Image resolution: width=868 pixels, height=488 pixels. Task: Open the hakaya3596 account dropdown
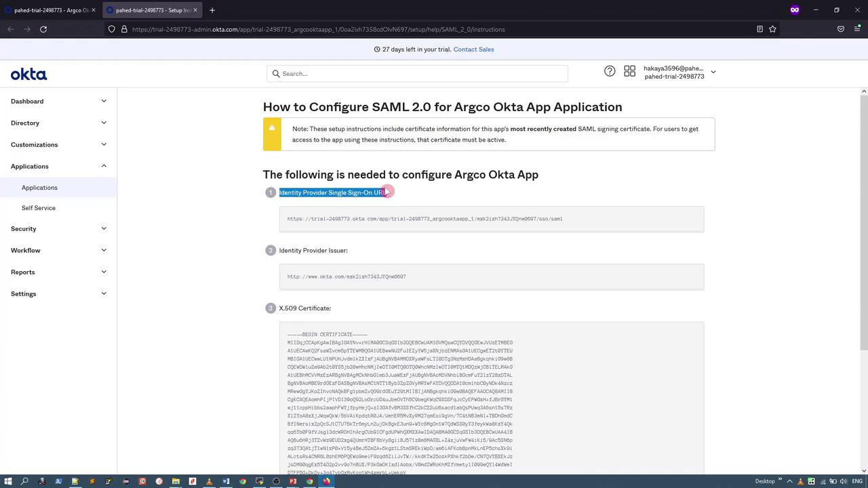pos(679,72)
